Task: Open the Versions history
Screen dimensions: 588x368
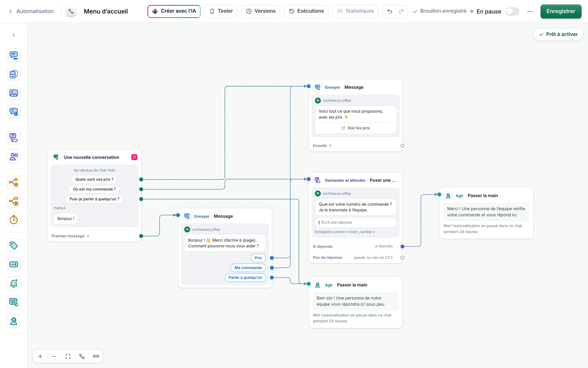Action: (261, 11)
